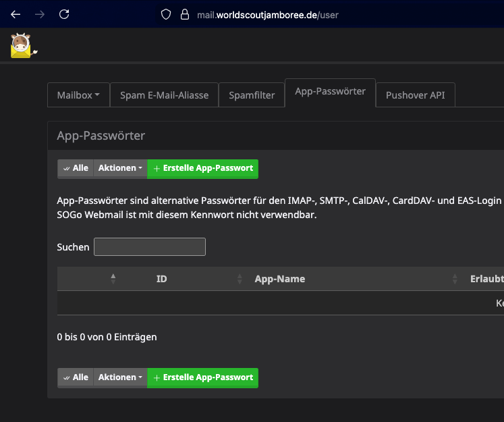Viewport: 504px width, 422px height.
Task: Open the Mailbox dropdown tab
Action: click(78, 95)
